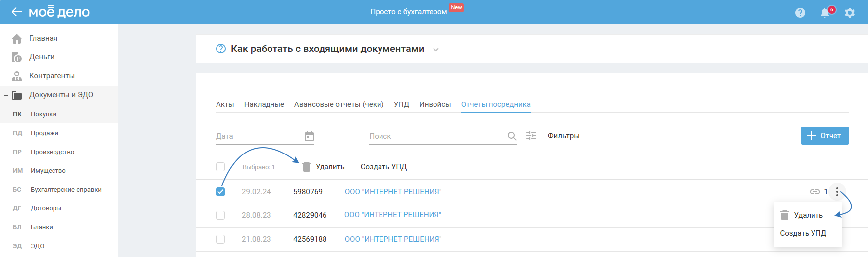Click the Поиск search input field
The width and height of the screenshot is (868, 257).
click(436, 136)
